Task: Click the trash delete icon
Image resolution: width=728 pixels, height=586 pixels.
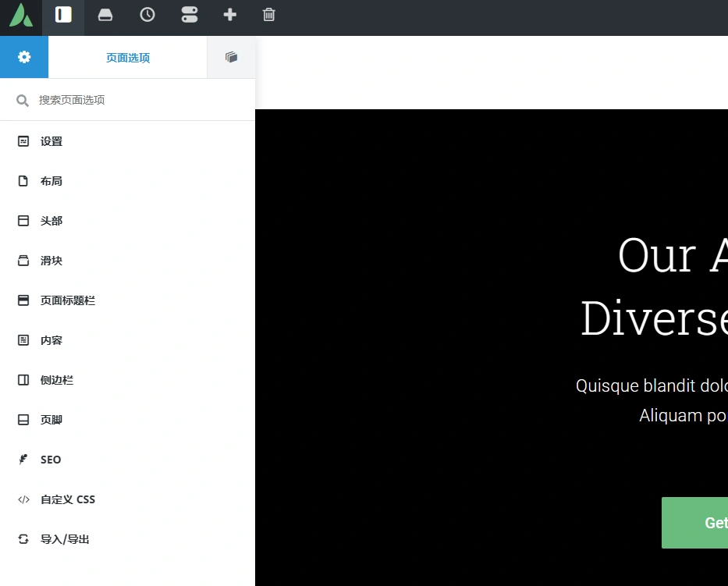Action: (269, 16)
